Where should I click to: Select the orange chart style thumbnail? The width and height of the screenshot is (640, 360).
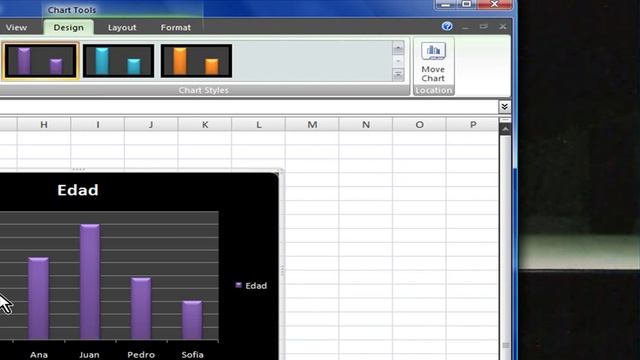[196, 61]
